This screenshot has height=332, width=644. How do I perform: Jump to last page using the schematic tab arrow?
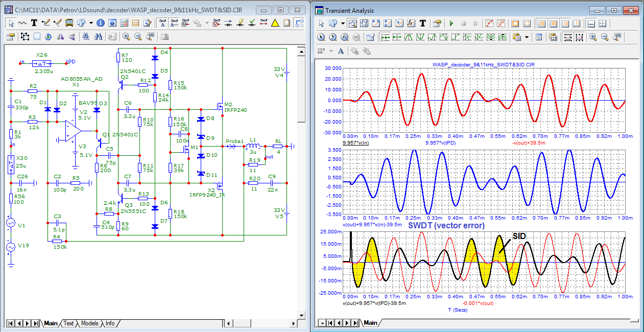pos(36,323)
